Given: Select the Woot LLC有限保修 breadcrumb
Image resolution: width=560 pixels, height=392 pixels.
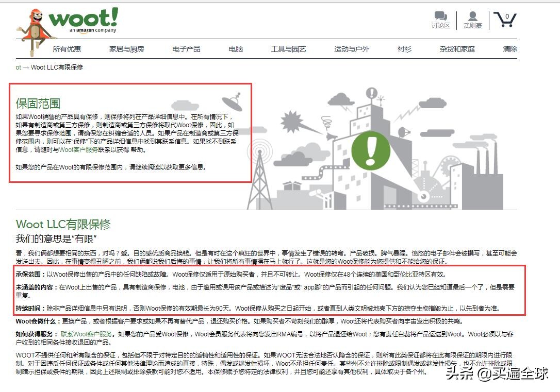Looking at the screenshot, I should pyautogui.click(x=57, y=67).
